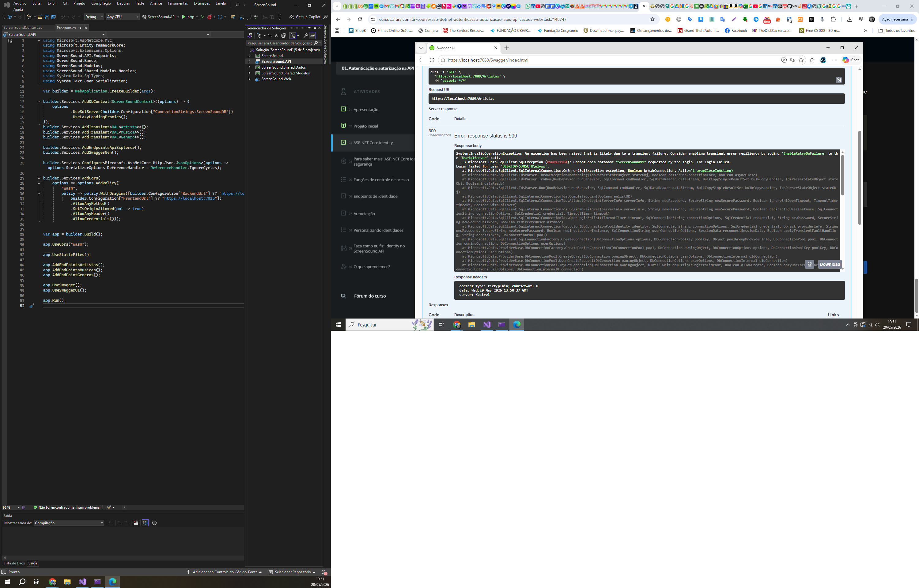Click Visual Studio's Start Debugging green play icon
This screenshot has width=919, height=588.
184,17
